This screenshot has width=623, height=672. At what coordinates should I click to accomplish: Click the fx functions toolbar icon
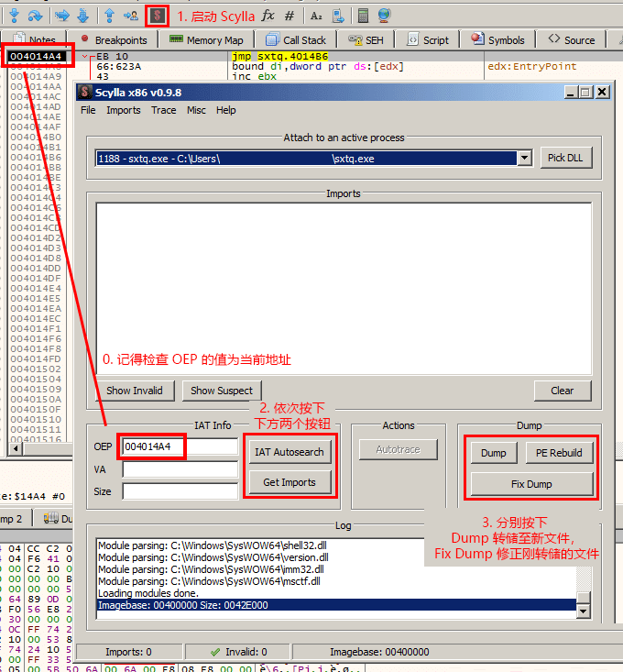click(268, 16)
